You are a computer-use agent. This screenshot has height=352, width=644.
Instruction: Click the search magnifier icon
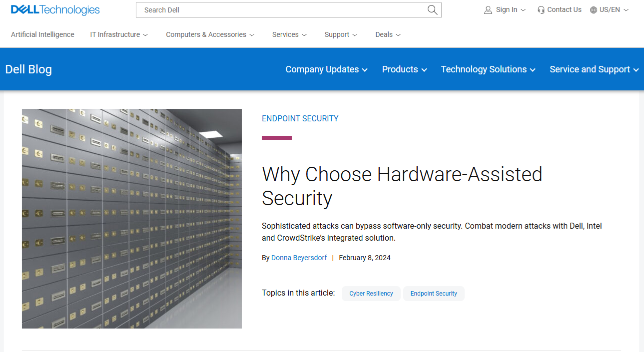tap(432, 10)
